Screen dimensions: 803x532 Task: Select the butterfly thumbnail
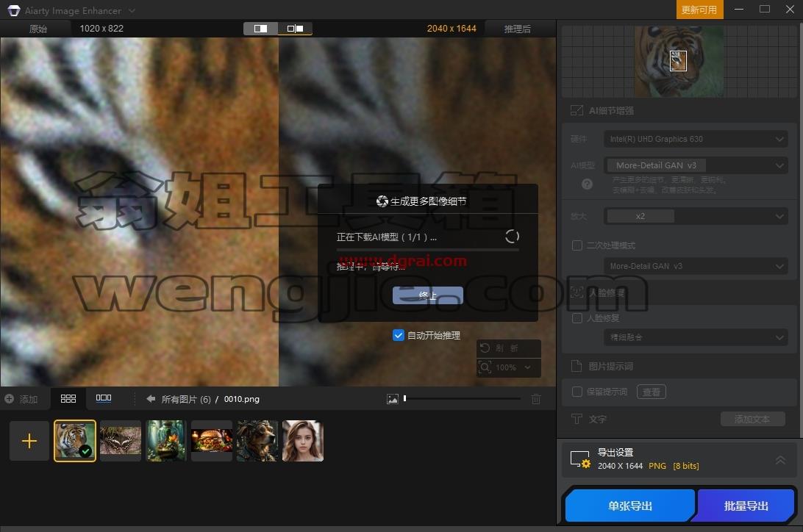(121, 441)
